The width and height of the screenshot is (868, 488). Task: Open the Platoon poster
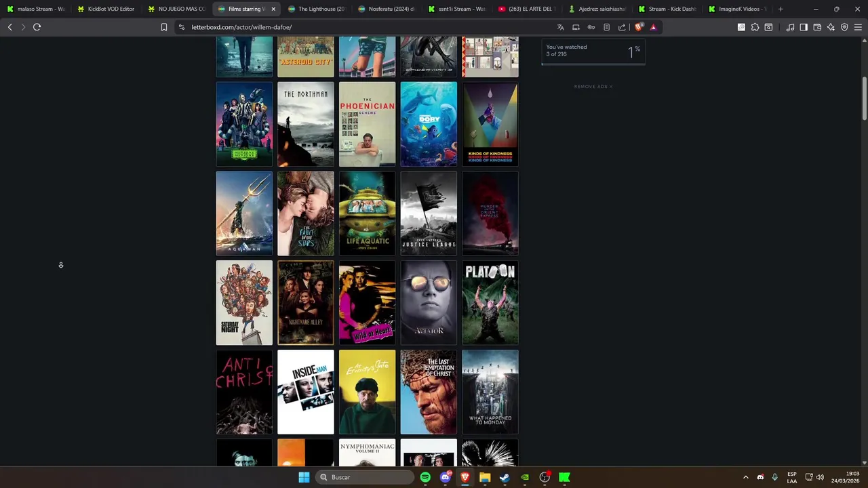point(490,303)
